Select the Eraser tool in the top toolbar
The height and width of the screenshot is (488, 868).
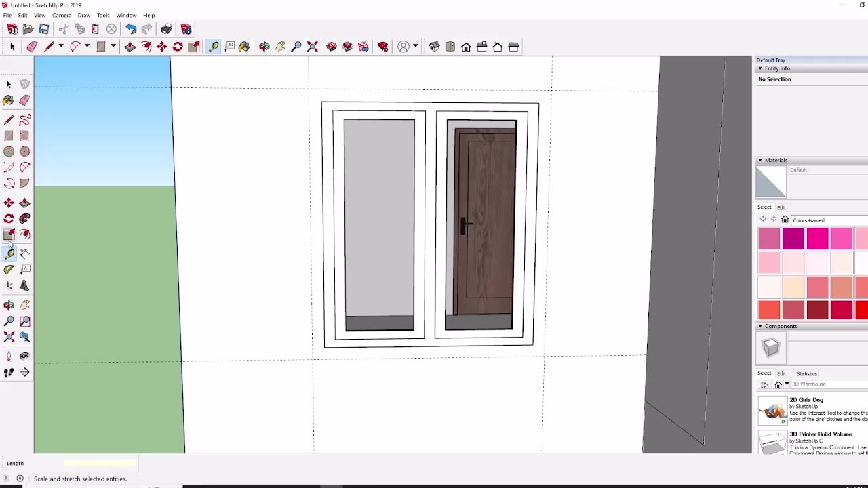pos(32,47)
